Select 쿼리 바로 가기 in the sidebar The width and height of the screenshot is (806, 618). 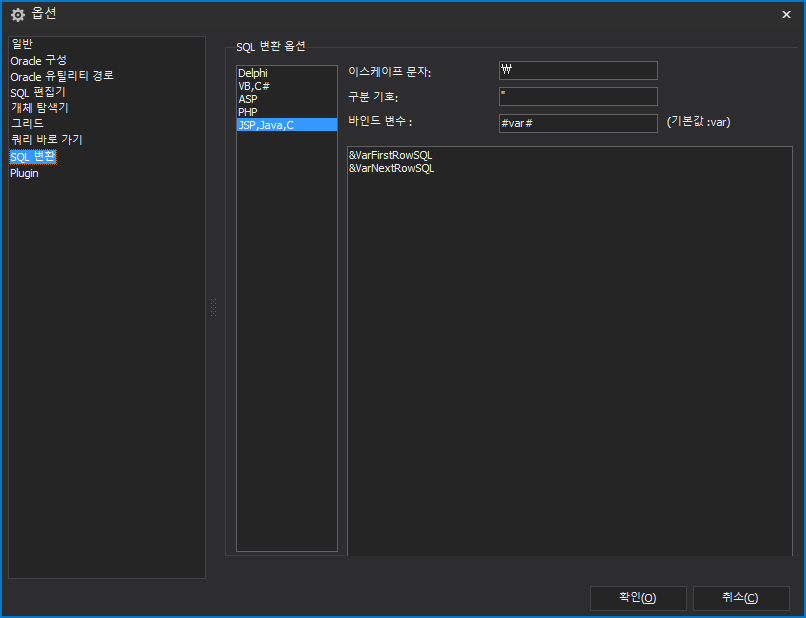click(x=44, y=140)
